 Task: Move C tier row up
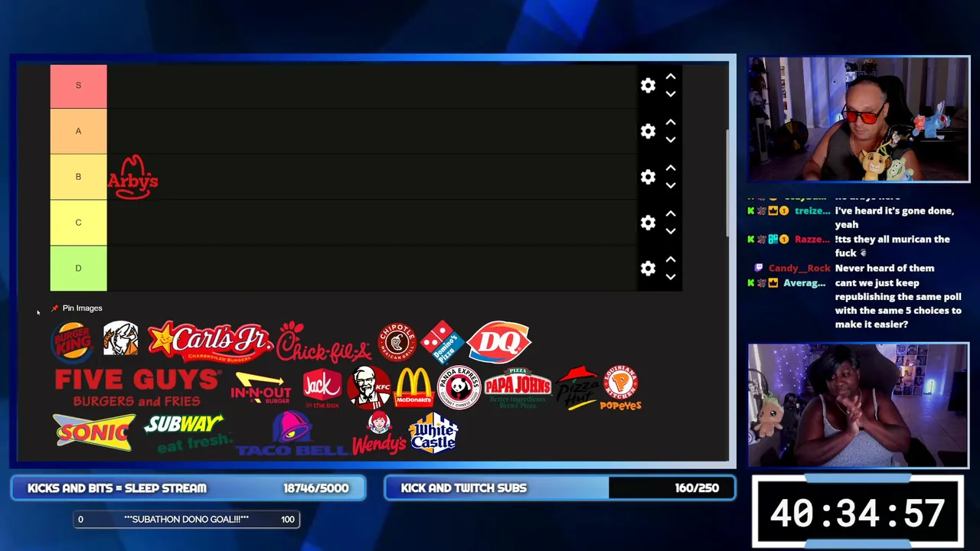(x=671, y=214)
